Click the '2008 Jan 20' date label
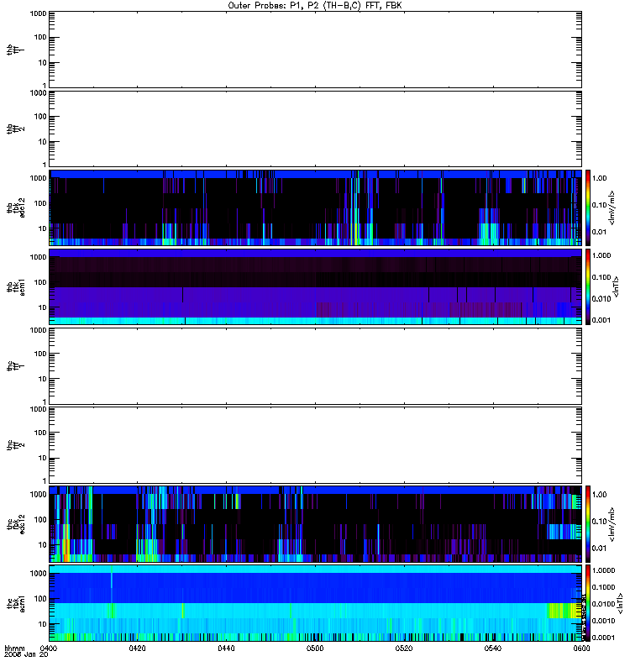This screenshot has width=630, height=672. coord(26,654)
